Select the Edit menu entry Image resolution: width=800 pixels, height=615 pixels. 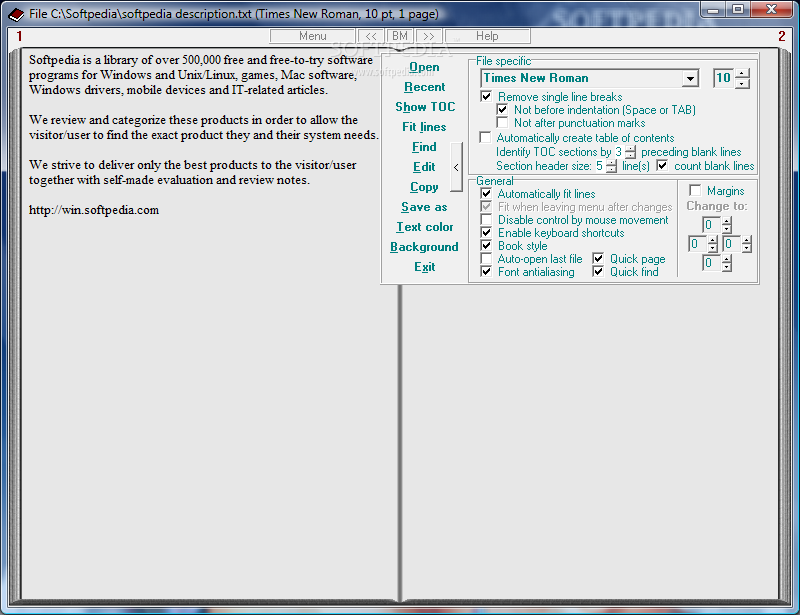point(424,167)
